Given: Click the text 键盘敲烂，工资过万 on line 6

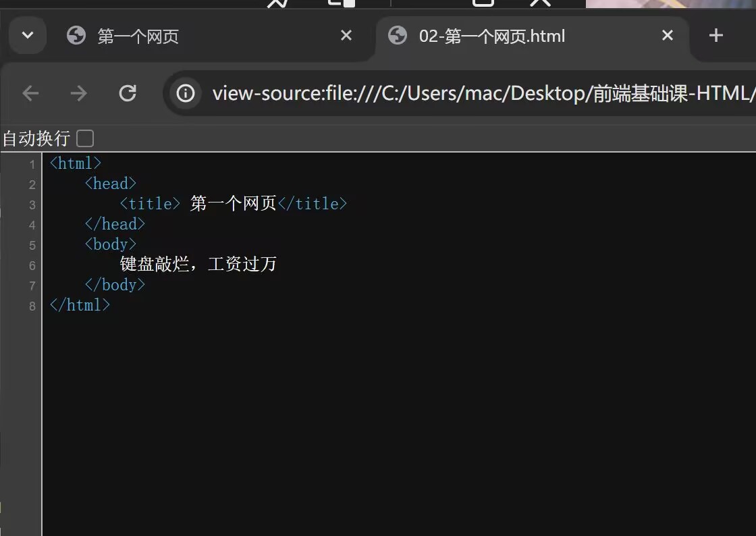Looking at the screenshot, I should coord(198,264).
